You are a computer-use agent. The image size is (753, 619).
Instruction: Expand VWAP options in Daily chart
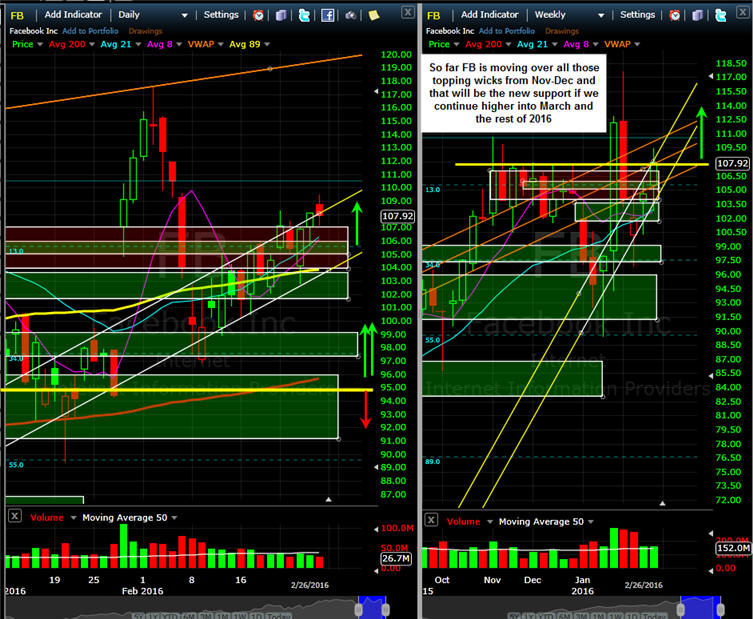point(220,44)
